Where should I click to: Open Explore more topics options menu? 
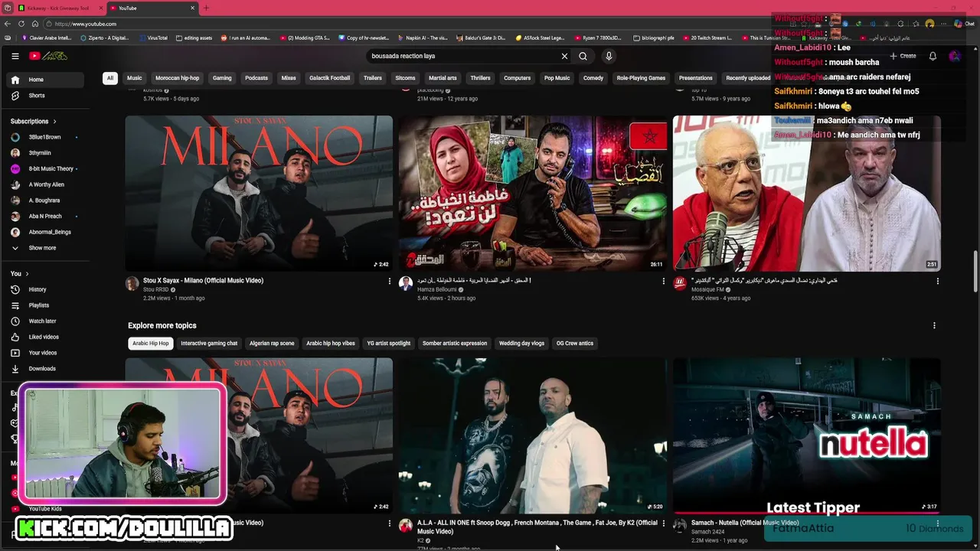[x=934, y=325]
